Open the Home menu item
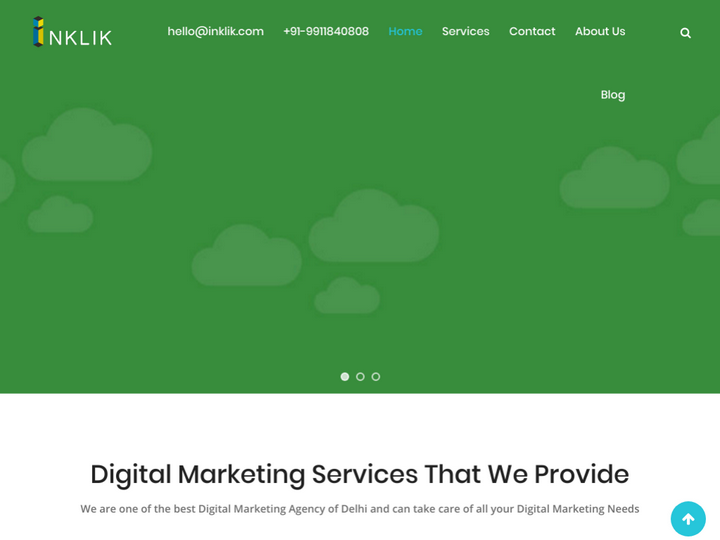 (x=405, y=31)
